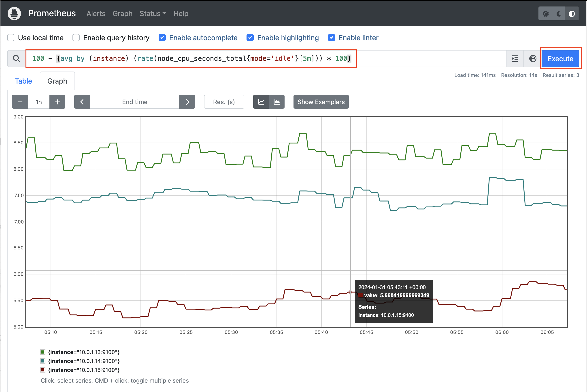Decrease the time range with minus

[20, 102]
